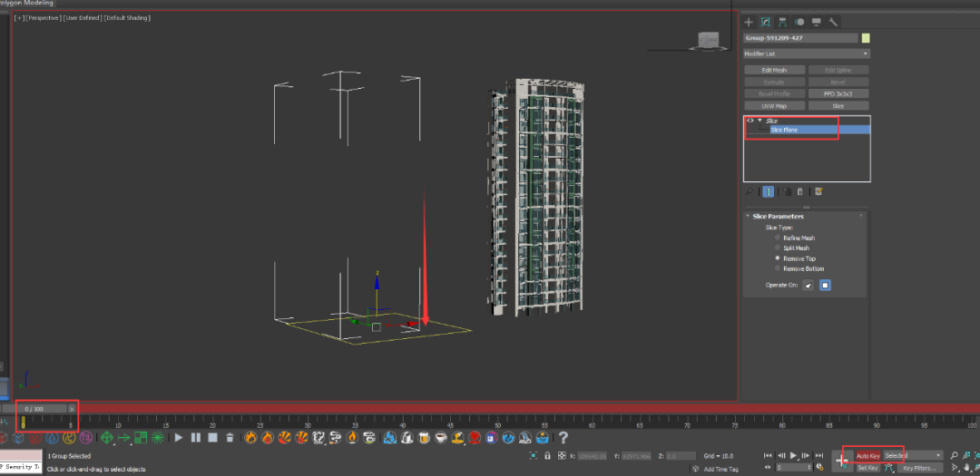The width and height of the screenshot is (980, 476).
Task: Open Configure Modifier Sets icon
Action: coord(818,192)
